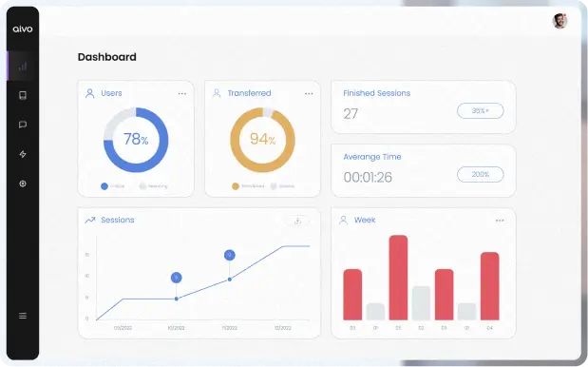Click the 00:01:26 time value

(368, 177)
